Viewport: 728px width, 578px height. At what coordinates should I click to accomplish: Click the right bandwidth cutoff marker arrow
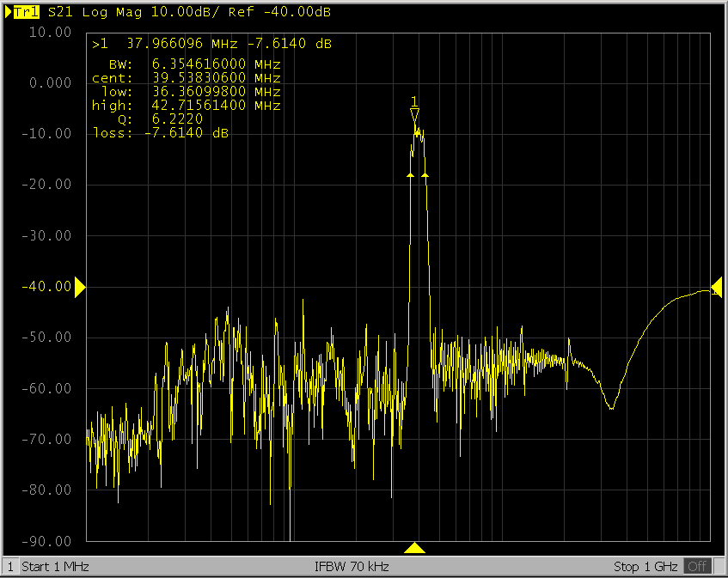coord(425,174)
